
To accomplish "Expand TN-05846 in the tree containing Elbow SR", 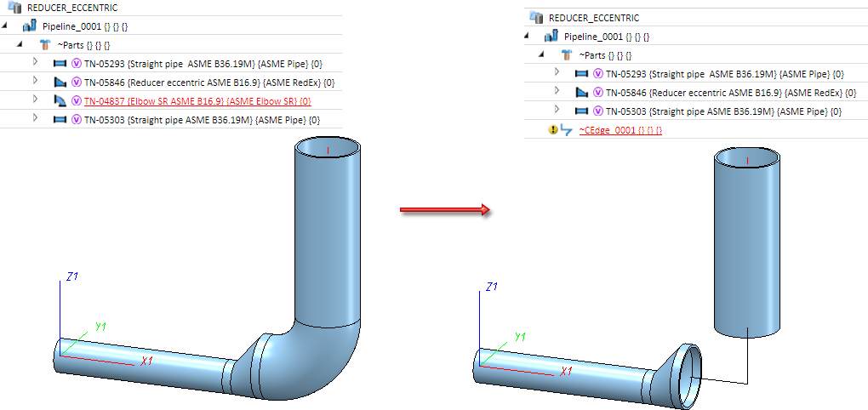I will 35,81.
